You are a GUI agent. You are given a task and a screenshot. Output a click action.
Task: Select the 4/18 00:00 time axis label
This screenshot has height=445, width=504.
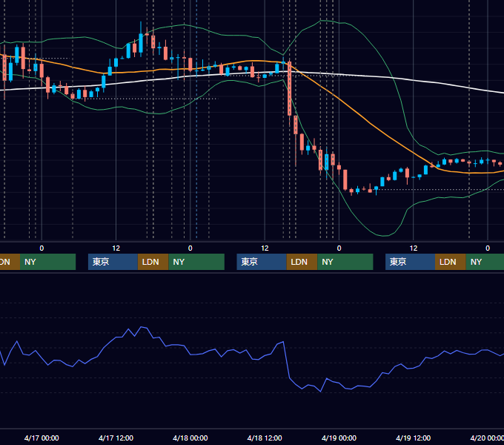(x=190, y=438)
